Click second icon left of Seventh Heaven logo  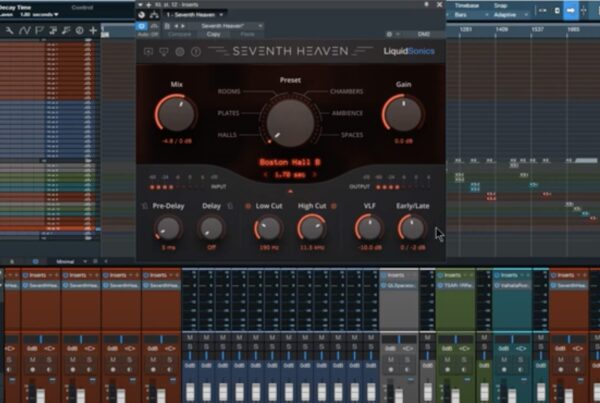tap(164, 51)
